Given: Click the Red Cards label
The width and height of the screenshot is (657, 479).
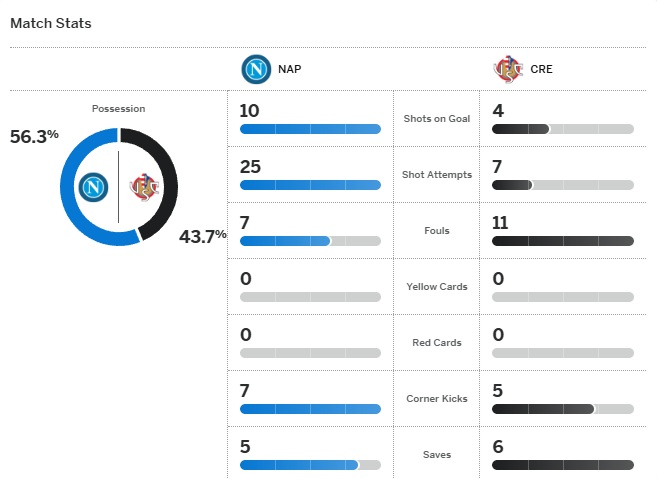Looking at the screenshot, I should pos(436,343).
